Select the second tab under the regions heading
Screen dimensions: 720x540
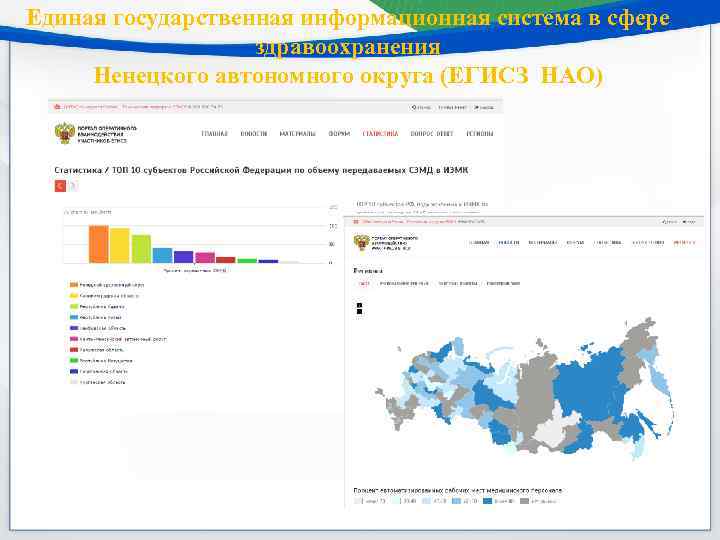[x=404, y=284]
